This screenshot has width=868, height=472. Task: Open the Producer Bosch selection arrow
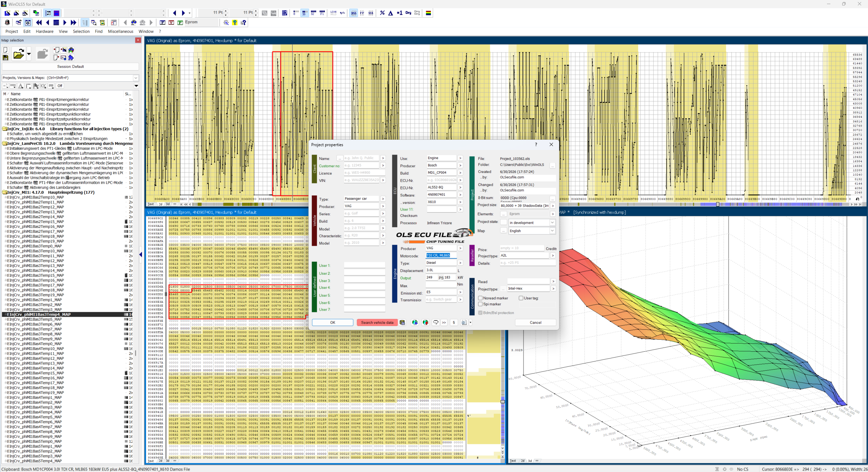click(460, 165)
